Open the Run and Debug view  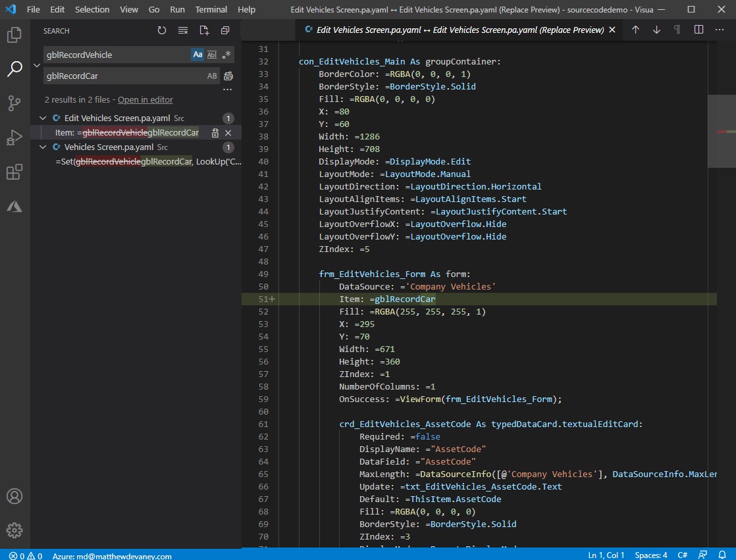tap(16, 138)
